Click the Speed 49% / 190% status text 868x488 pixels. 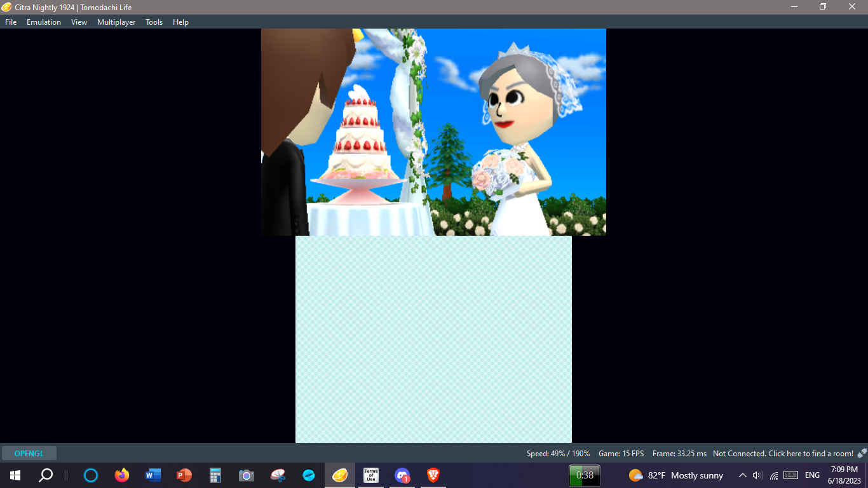click(558, 454)
